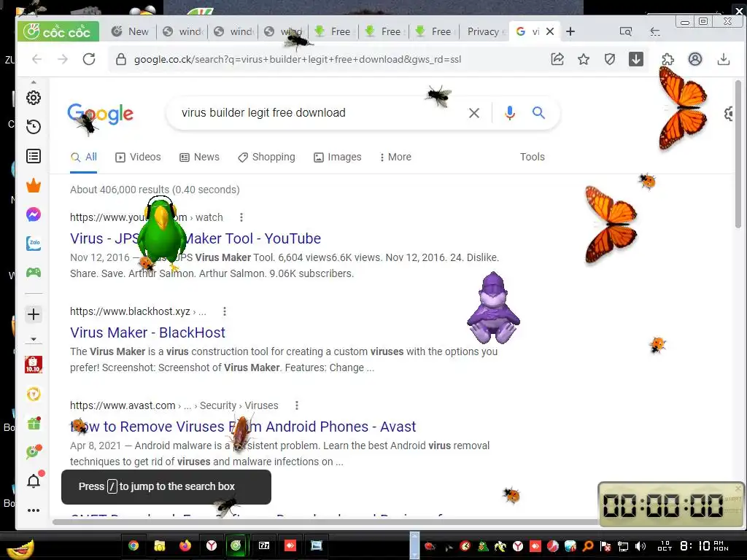
Task: Bookmark this page with the star
Action: point(584,59)
